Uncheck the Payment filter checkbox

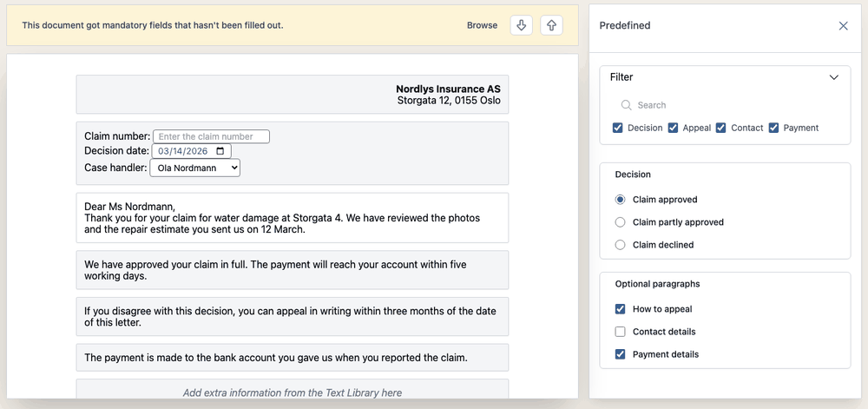tap(774, 128)
